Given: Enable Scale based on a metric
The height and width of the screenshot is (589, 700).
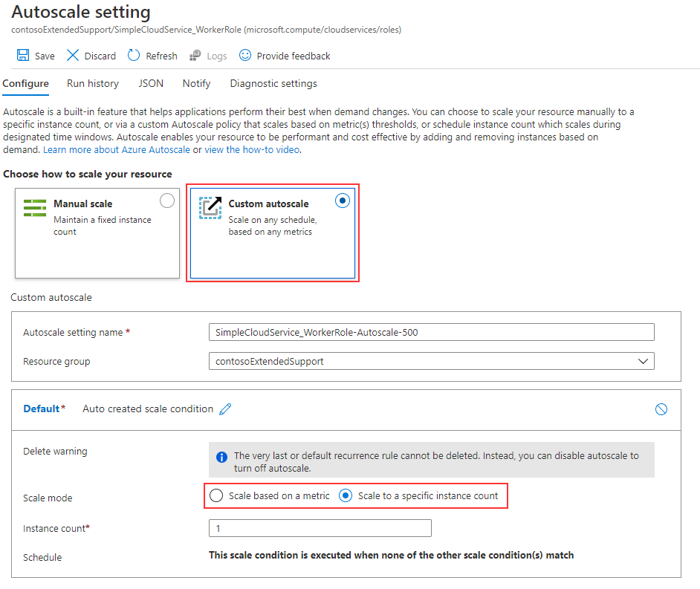Looking at the screenshot, I should click(216, 495).
